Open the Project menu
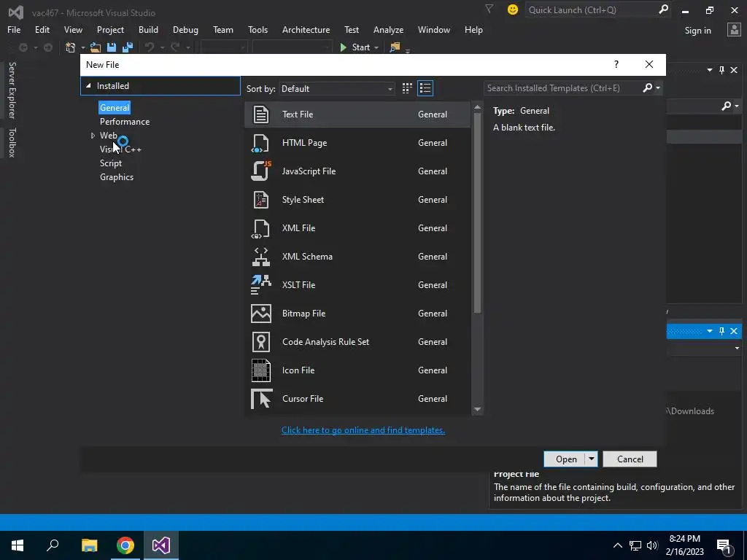 (110, 29)
